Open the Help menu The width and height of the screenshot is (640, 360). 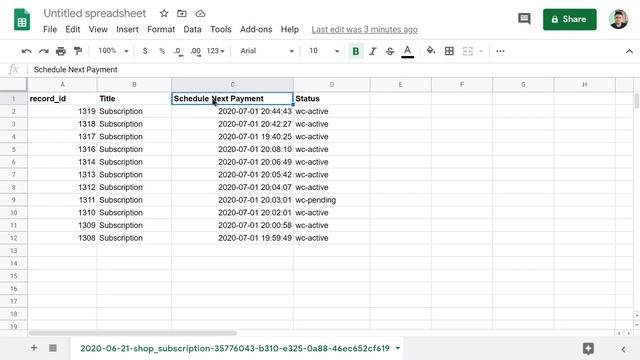tap(290, 29)
